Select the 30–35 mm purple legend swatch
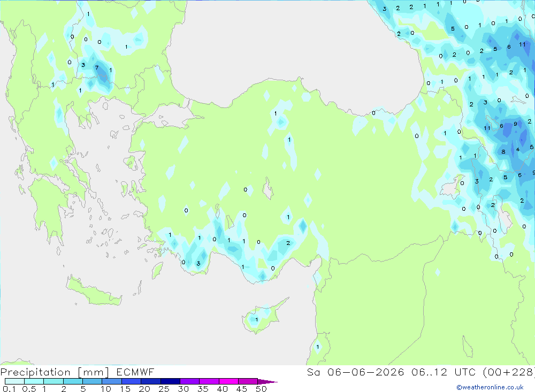Screen dimensions: 535x392 (190, 381)
